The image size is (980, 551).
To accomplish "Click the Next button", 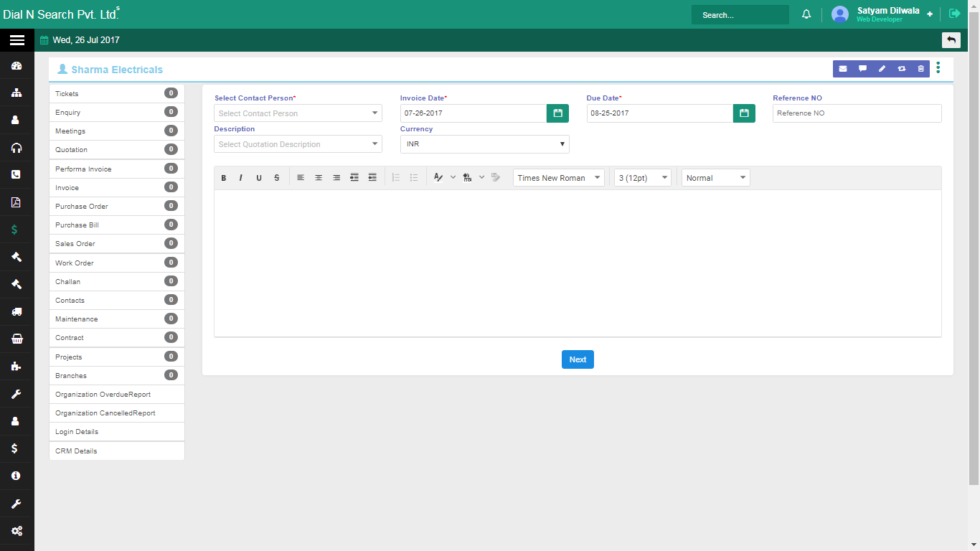I will (x=578, y=359).
